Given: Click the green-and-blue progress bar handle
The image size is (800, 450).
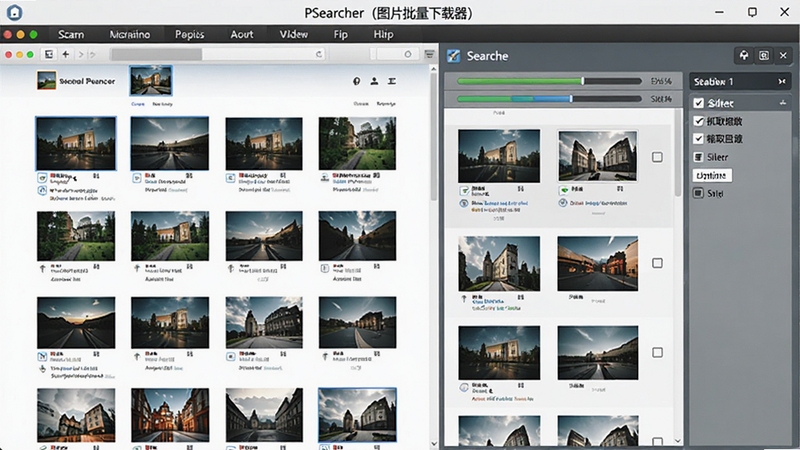Looking at the screenshot, I should click(571, 99).
